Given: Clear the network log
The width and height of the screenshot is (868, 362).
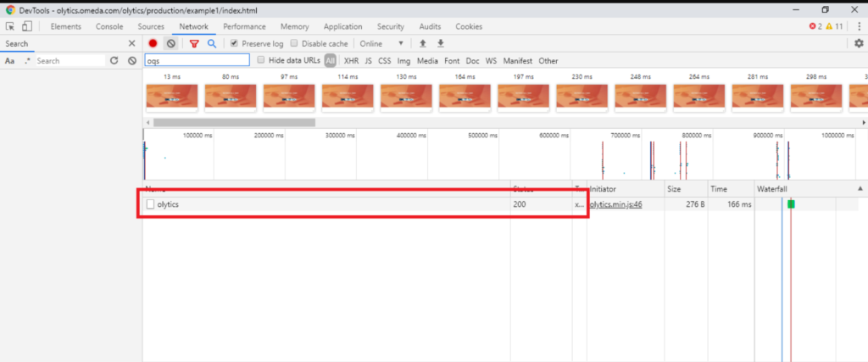Looking at the screenshot, I should click(170, 43).
